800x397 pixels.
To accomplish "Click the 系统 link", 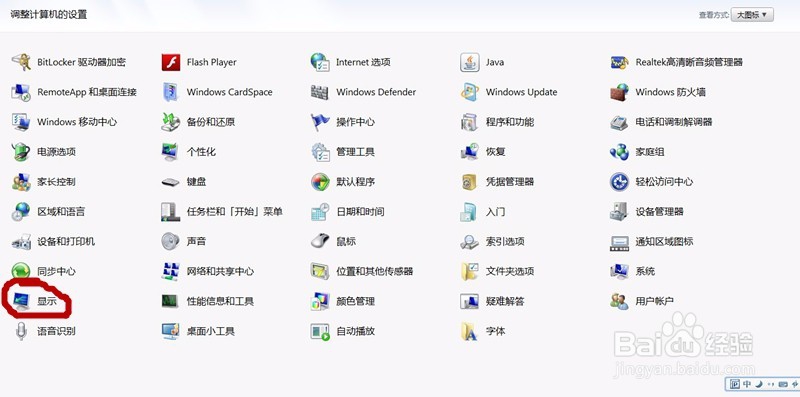I will [645, 271].
